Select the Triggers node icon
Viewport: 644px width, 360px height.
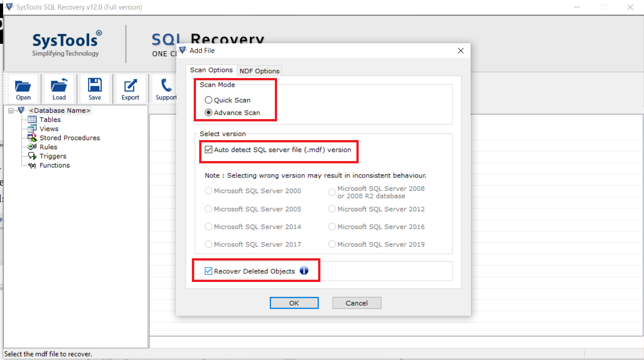(32, 156)
